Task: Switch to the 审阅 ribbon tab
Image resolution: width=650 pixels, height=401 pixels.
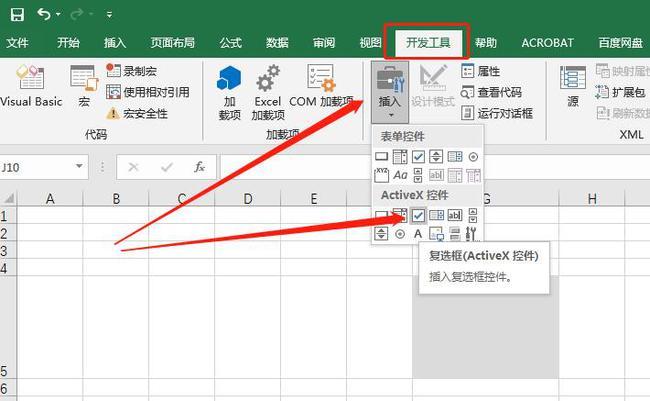Action: pos(324,43)
